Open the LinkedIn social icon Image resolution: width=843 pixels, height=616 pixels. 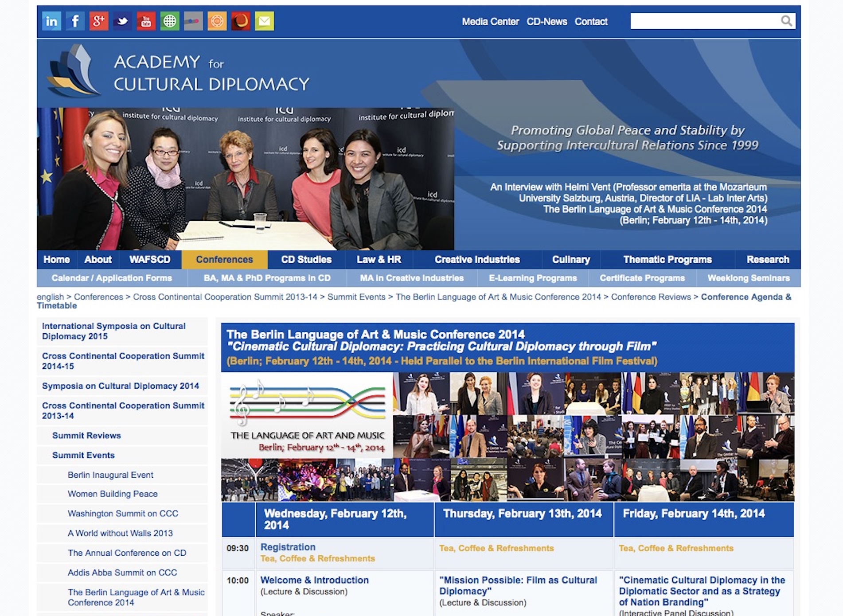51,21
